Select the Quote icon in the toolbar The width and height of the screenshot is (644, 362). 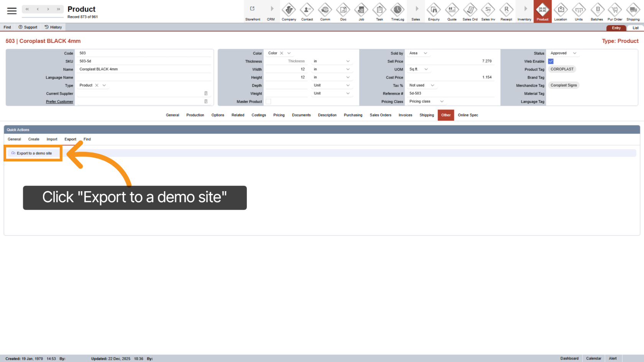(452, 11)
